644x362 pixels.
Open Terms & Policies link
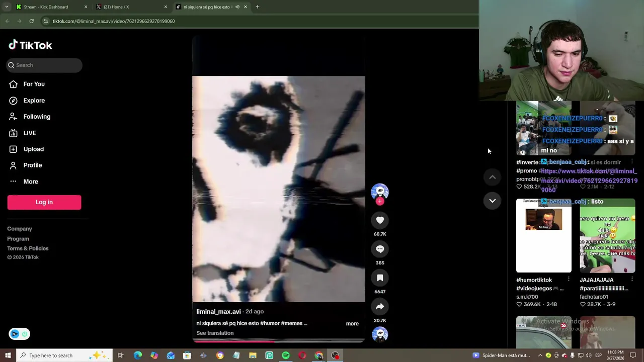click(x=28, y=248)
